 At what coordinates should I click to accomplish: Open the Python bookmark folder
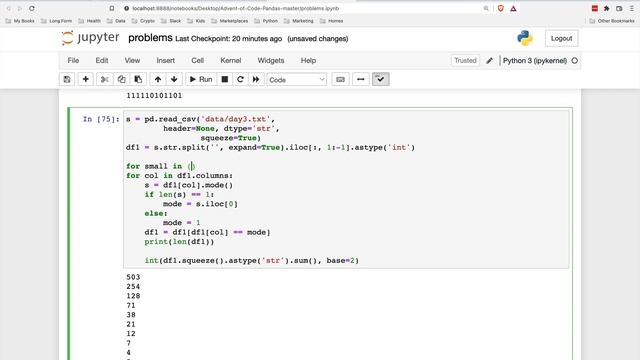pyautogui.click(x=266, y=21)
